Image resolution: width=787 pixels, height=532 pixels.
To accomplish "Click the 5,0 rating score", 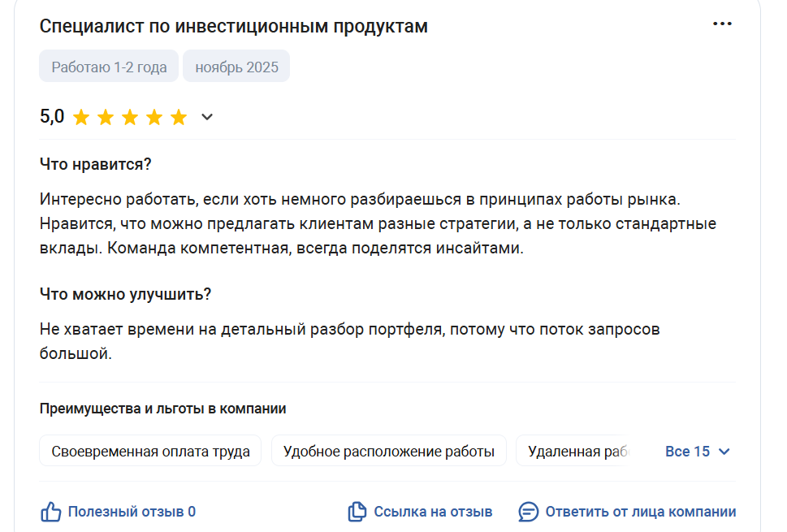I will coord(52,116).
